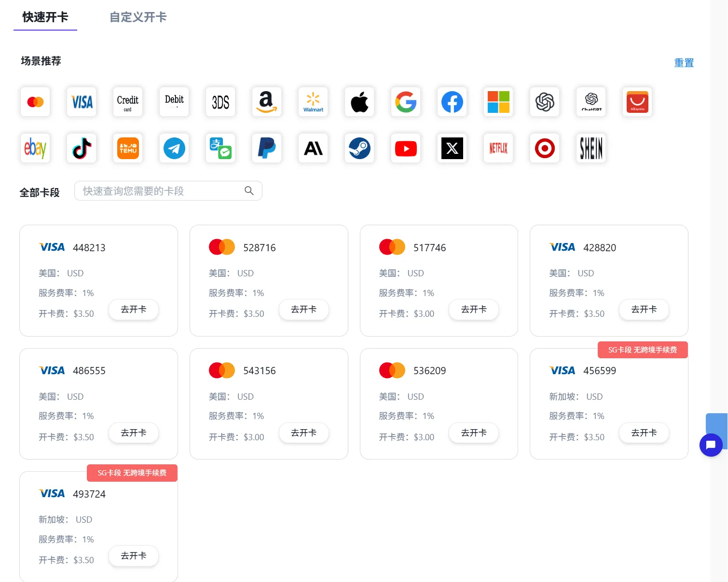Image resolution: width=728 pixels, height=582 pixels.
Task: Select the Netflix scenario icon
Action: (x=498, y=148)
